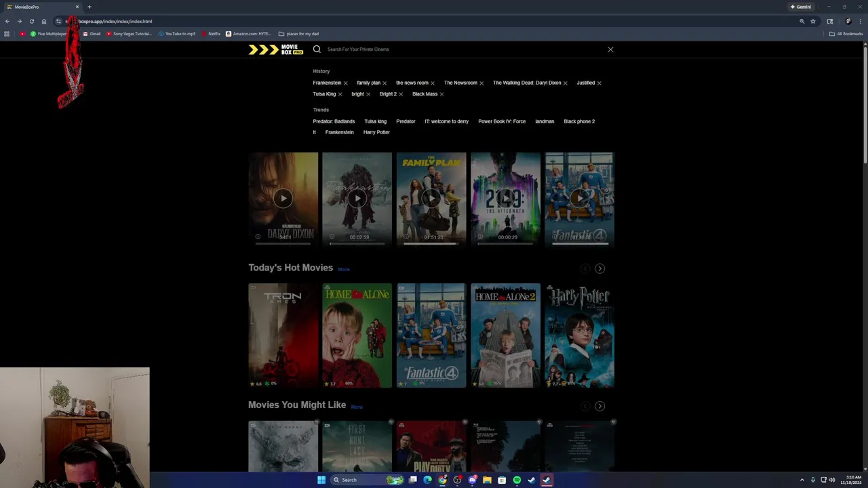Image resolution: width=868 pixels, height=488 pixels.
Task: Open 'places for my dad' bookmark folder
Action: 299,34
